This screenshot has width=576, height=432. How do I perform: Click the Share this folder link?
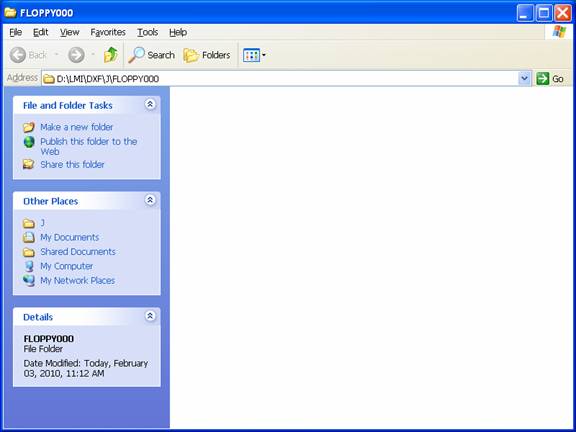[x=72, y=165]
